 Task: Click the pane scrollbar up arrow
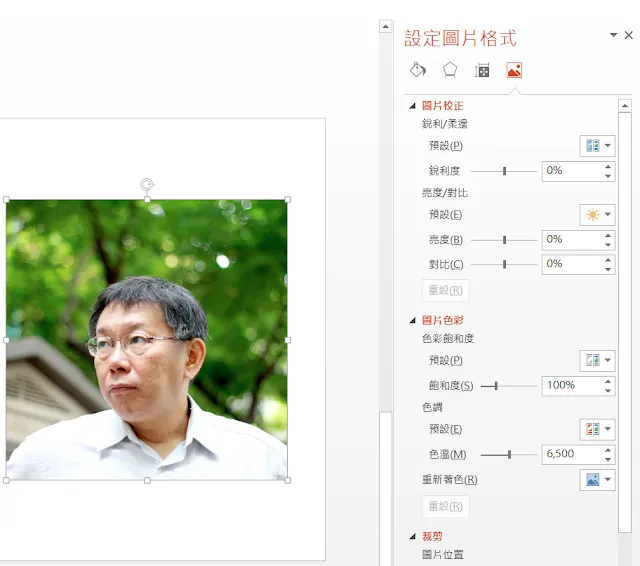pos(624,106)
